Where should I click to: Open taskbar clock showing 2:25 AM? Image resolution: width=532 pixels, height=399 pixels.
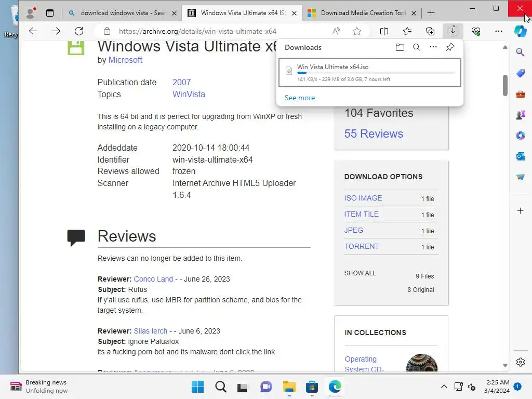point(497,387)
